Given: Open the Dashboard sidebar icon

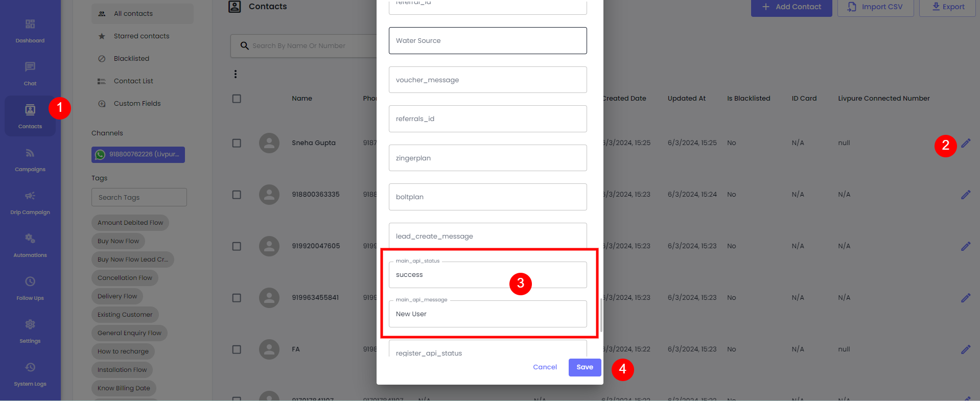Looking at the screenshot, I should coord(30,30).
